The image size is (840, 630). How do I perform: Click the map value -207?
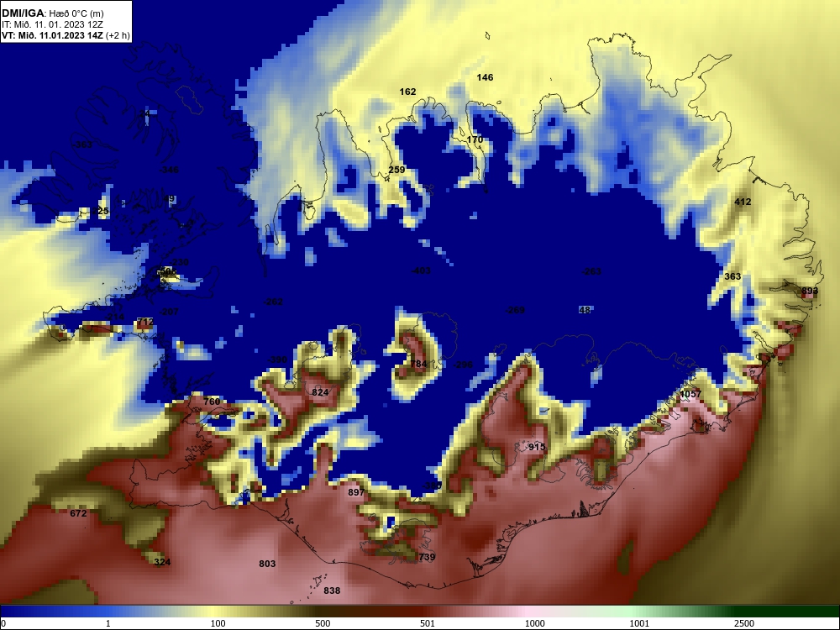170,312
